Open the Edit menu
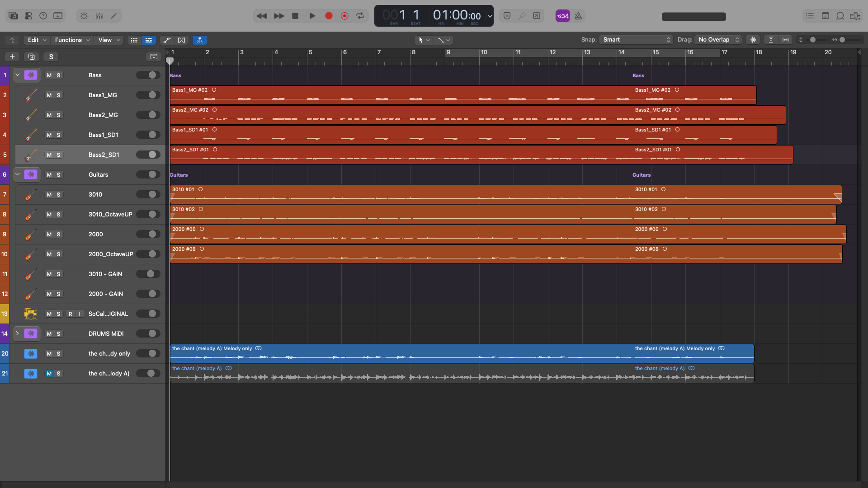 click(37, 40)
